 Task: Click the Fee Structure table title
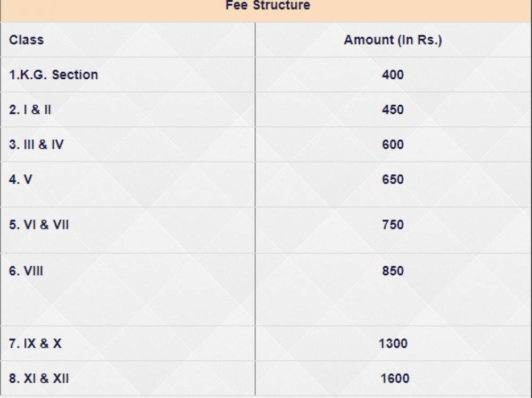(x=268, y=6)
